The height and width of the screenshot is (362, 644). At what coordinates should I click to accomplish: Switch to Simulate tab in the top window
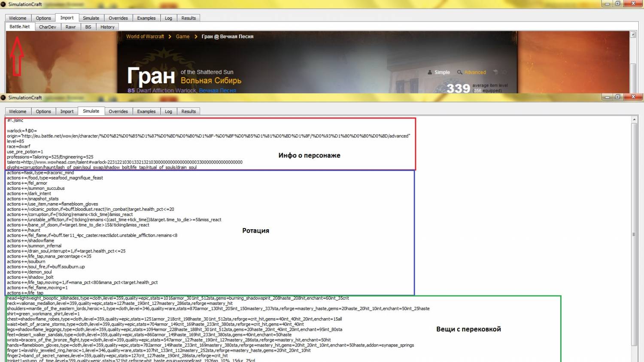point(91,18)
